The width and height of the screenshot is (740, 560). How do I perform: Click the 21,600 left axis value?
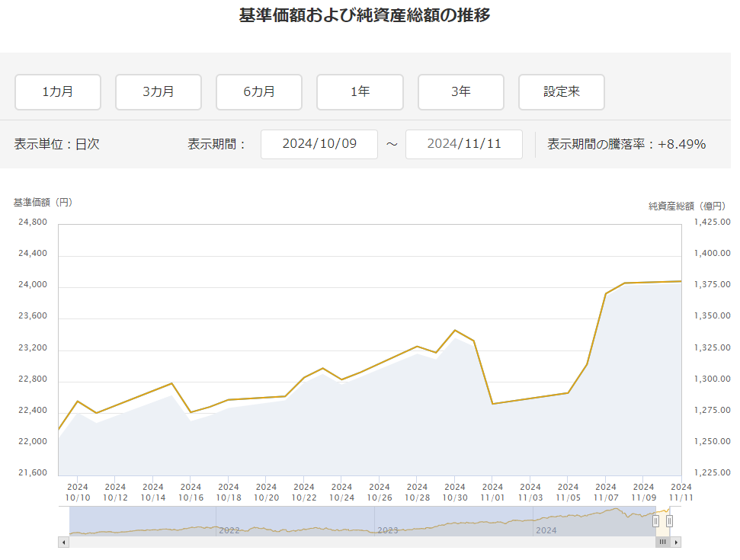[x=33, y=472]
